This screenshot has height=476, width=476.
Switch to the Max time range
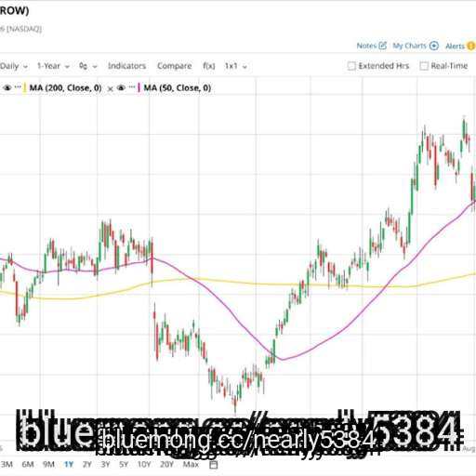coord(191,465)
